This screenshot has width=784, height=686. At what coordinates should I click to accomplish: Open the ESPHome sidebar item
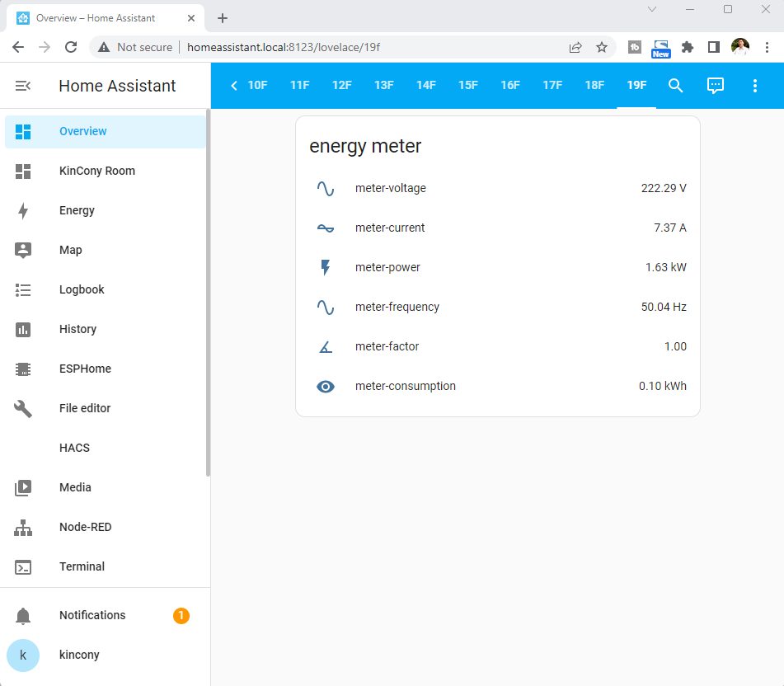click(85, 369)
